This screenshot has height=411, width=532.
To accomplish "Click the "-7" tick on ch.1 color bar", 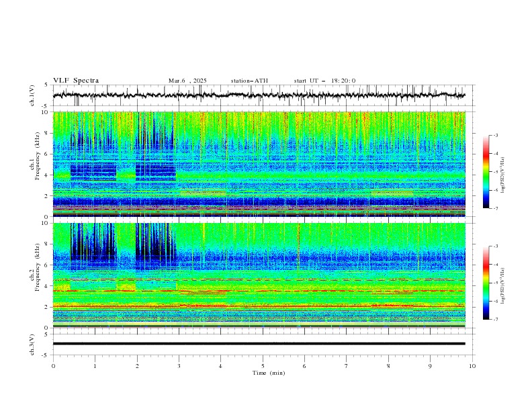I will tap(496, 208).
